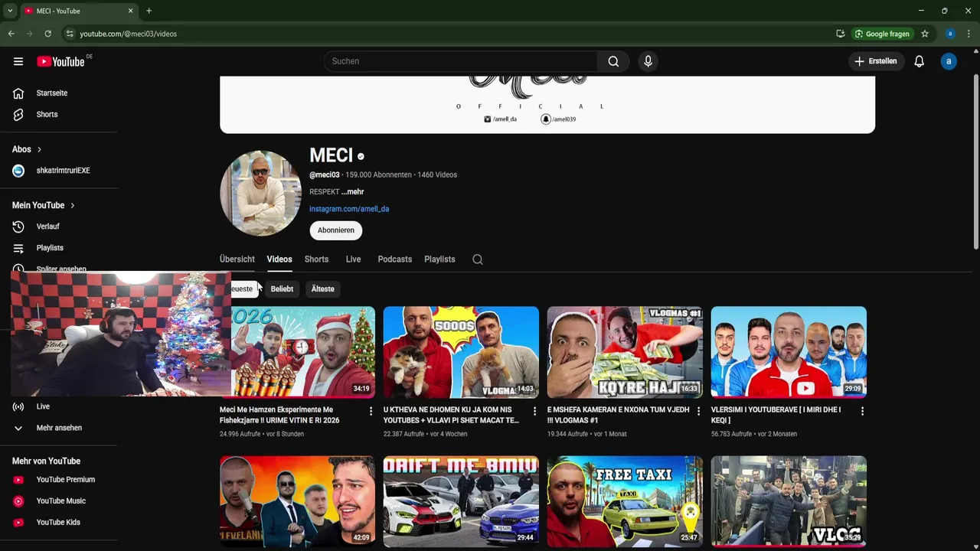Open YouTube Music icon
980x551 pixels.
coord(18,501)
